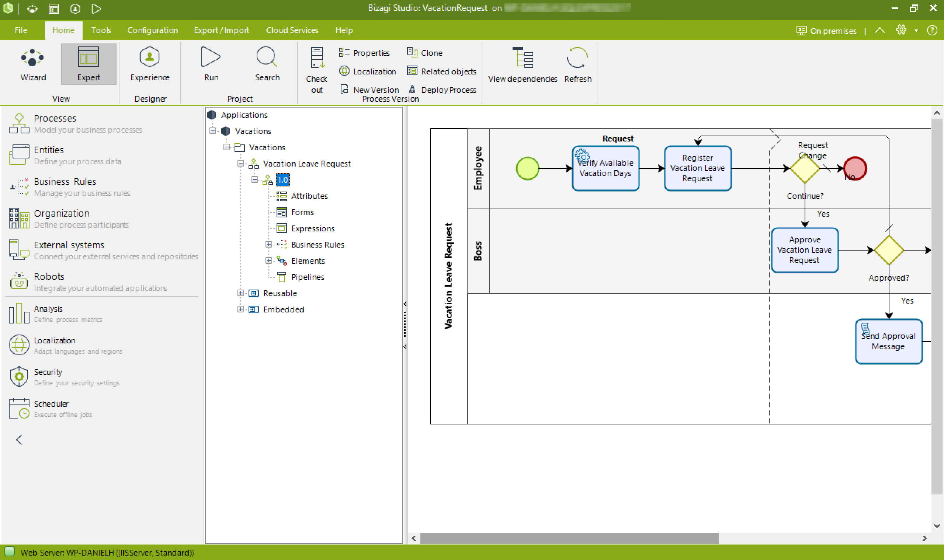Viewport: 944px width, 560px height.
Task: Click Deploy Process
Action: [442, 90]
